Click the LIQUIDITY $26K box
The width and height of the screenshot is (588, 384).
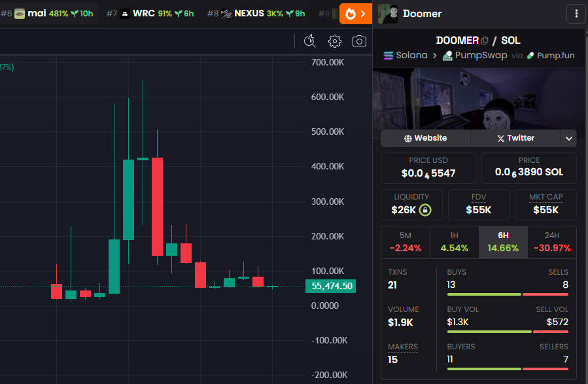pos(411,205)
